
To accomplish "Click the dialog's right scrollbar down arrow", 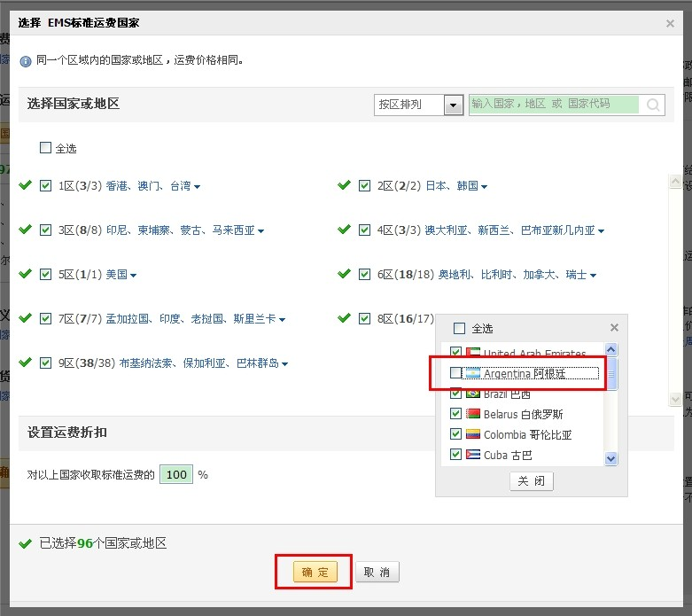I will (x=676, y=399).
